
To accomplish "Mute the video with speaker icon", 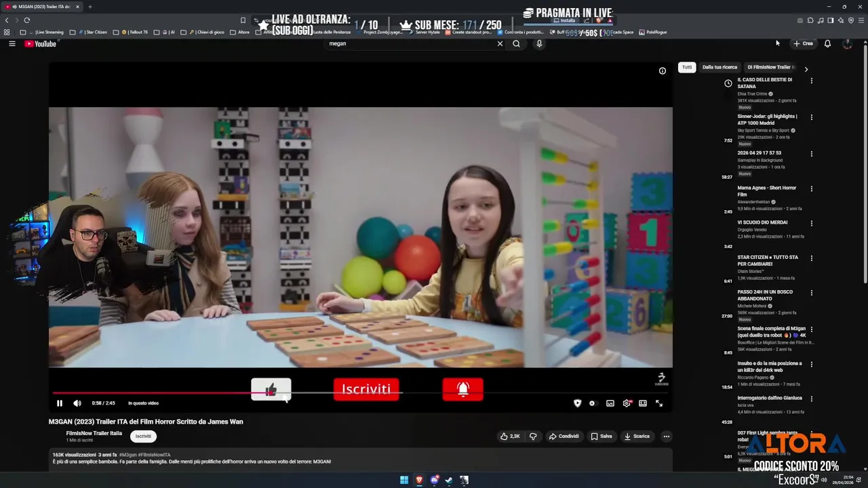I will (x=77, y=403).
